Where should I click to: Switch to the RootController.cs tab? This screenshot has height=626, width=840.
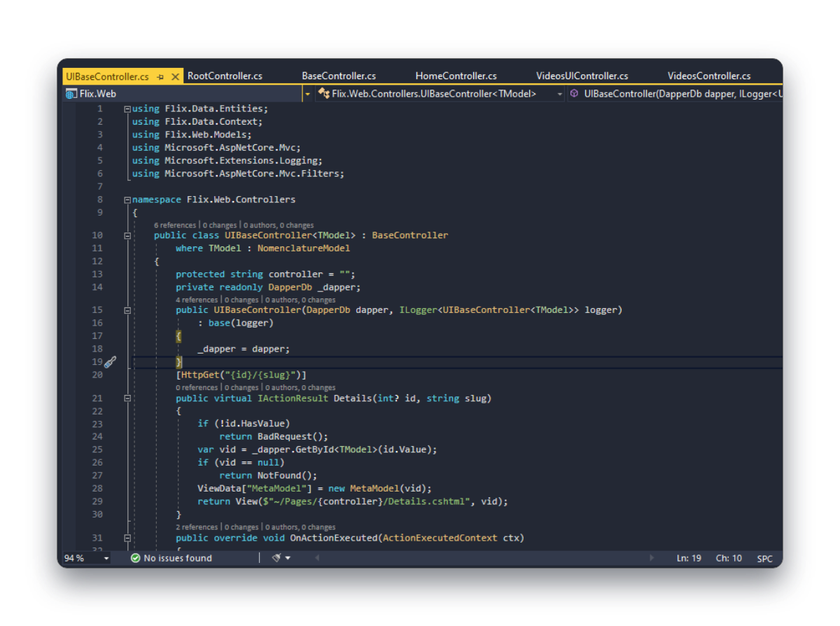point(225,76)
